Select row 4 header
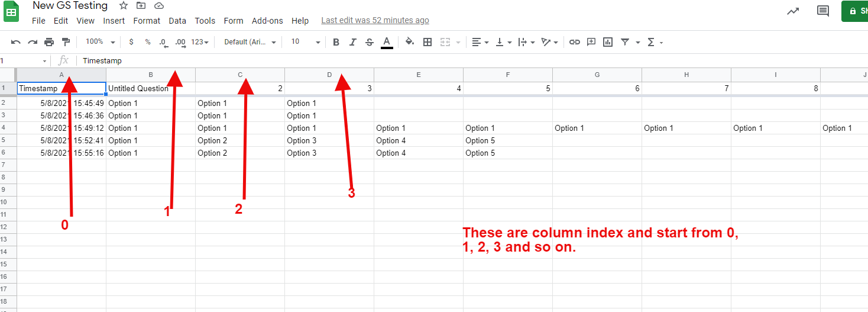This screenshot has height=312, width=868. (x=8, y=128)
